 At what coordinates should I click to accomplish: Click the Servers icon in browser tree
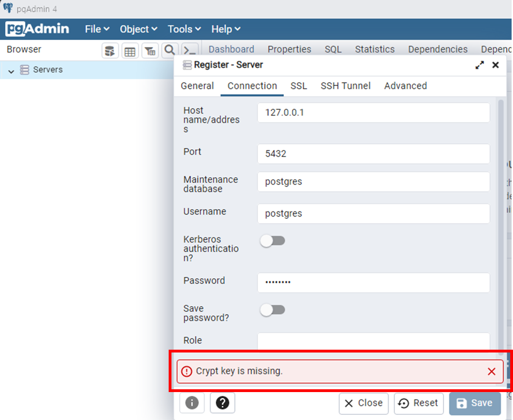(25, 70)
